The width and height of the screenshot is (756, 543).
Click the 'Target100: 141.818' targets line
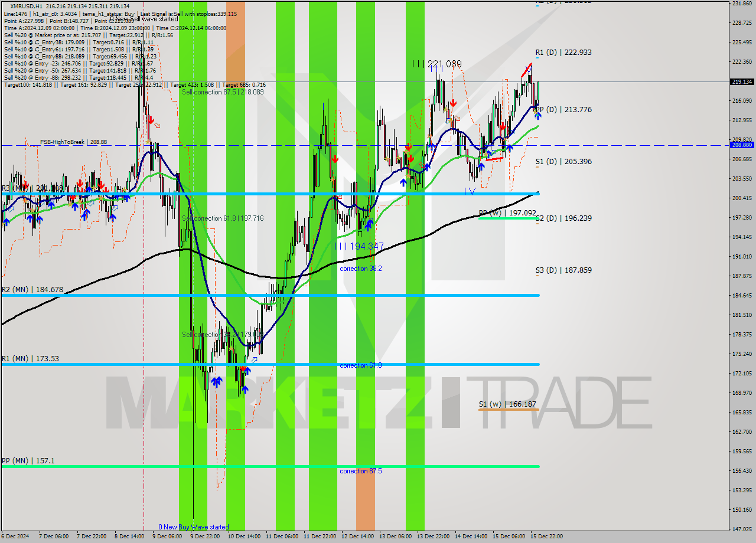pyautogui.click(x=135, y=85)
